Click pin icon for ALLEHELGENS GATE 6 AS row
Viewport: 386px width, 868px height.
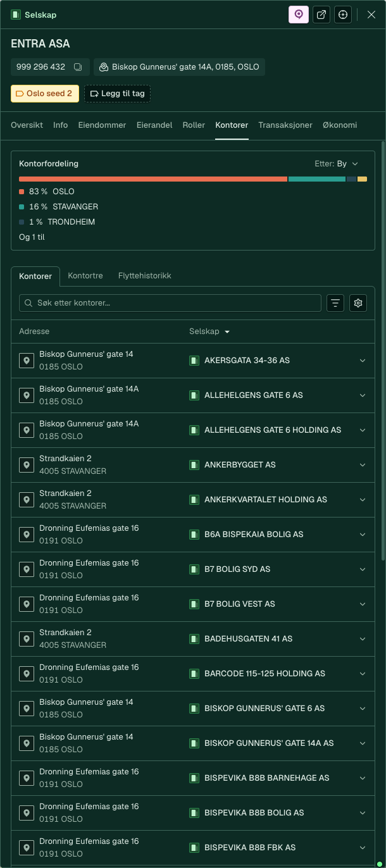[x=27, y=395]
